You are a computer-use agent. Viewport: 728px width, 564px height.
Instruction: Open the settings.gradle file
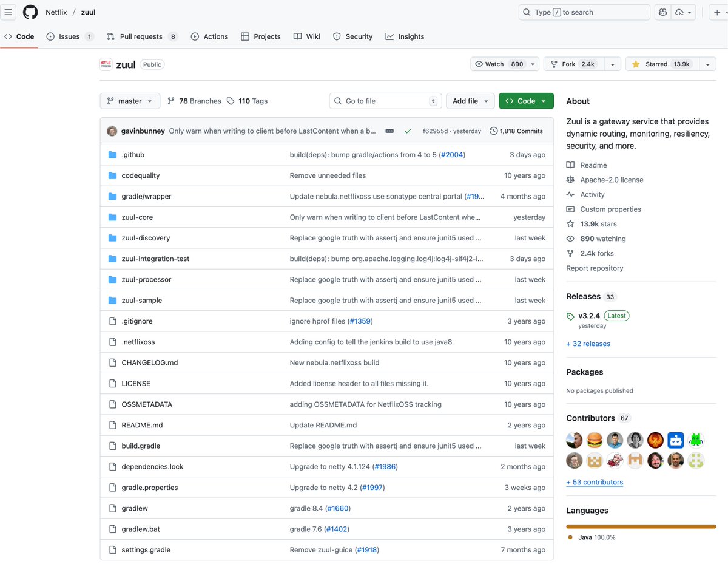pyautogui.click(x=146, y=550)
